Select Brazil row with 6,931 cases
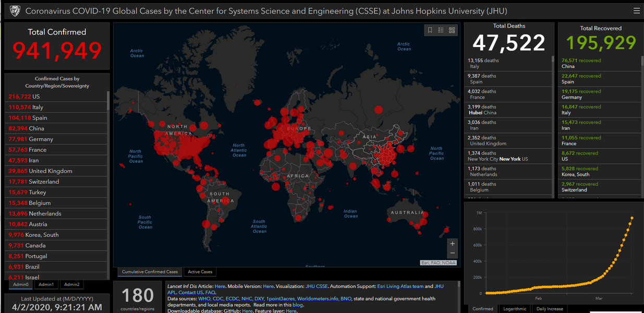644x313 pixels. tap(55, 267)
